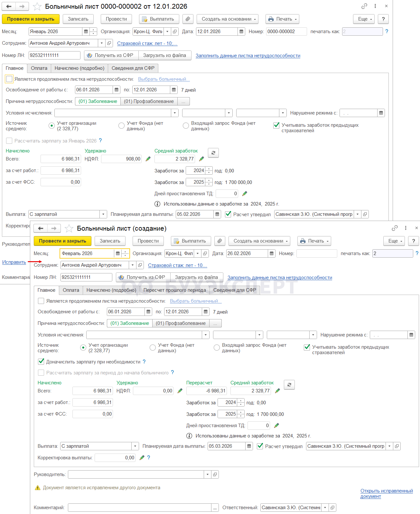Screen dimensions: 420x514
Task: Expand Создать на основании in top window
Action: (228, 19)
